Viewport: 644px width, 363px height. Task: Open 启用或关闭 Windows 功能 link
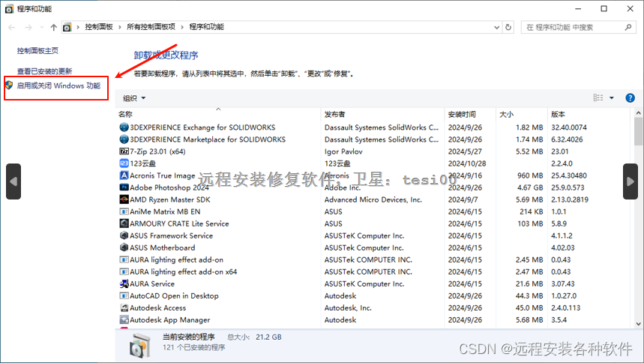[58, 86]
